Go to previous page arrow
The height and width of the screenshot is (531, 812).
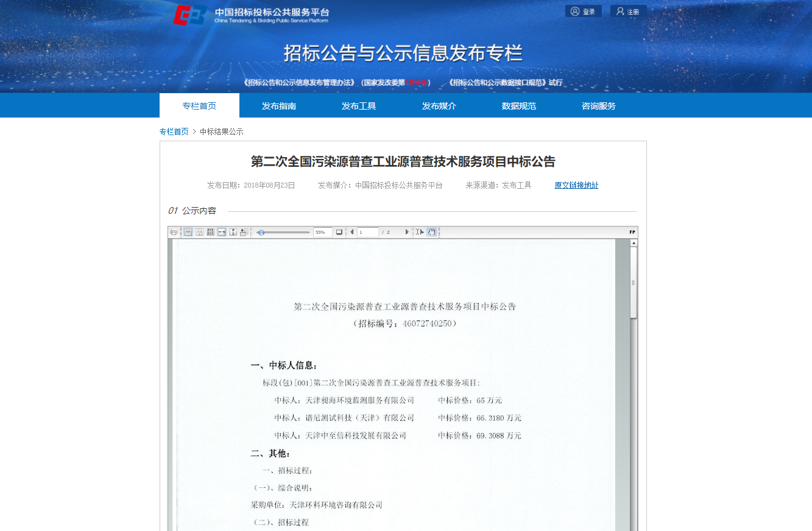tap(351, 232)
